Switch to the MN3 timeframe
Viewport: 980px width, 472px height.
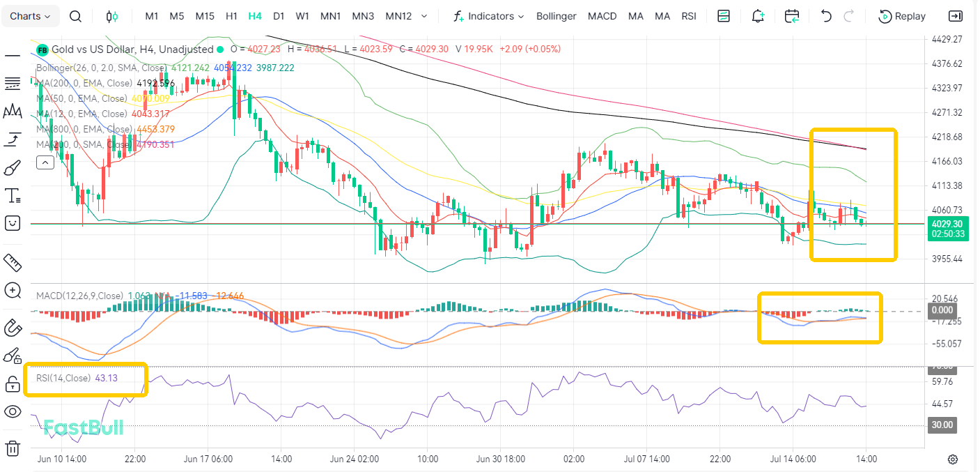point(363,16)
